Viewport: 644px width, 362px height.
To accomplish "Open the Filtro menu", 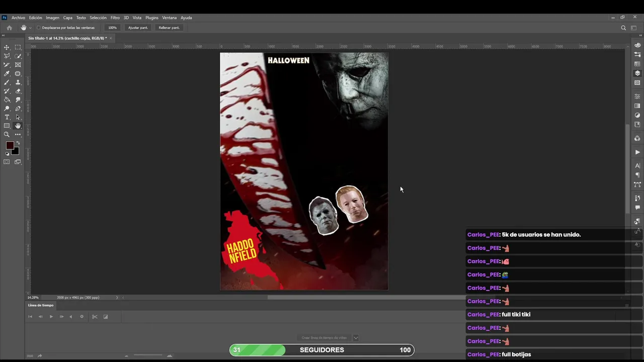I will click(x=115, y=18).
